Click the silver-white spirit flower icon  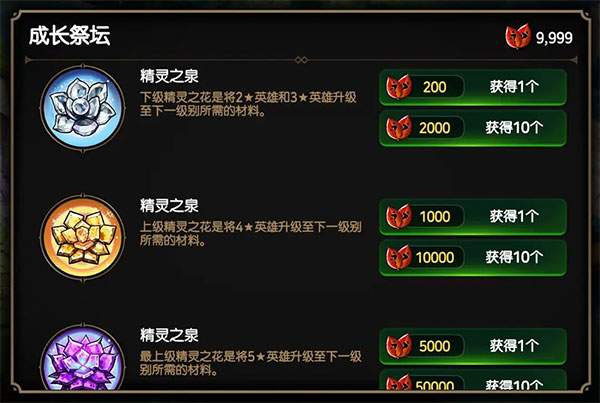(83, 108)
